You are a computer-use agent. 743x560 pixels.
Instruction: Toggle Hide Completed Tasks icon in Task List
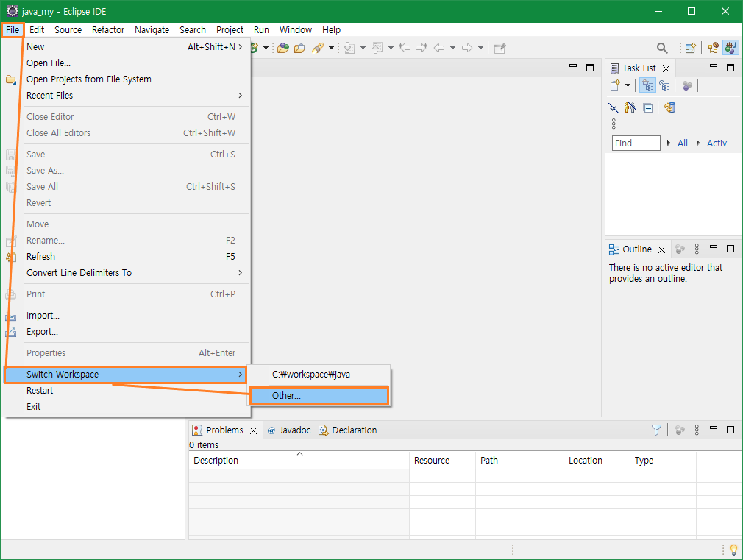pyautogui.click(x=614, y=108)
